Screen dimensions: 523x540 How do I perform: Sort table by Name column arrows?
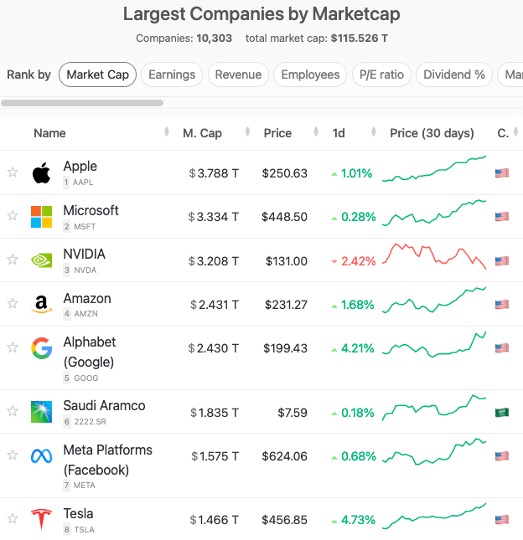tap(167, 132)
